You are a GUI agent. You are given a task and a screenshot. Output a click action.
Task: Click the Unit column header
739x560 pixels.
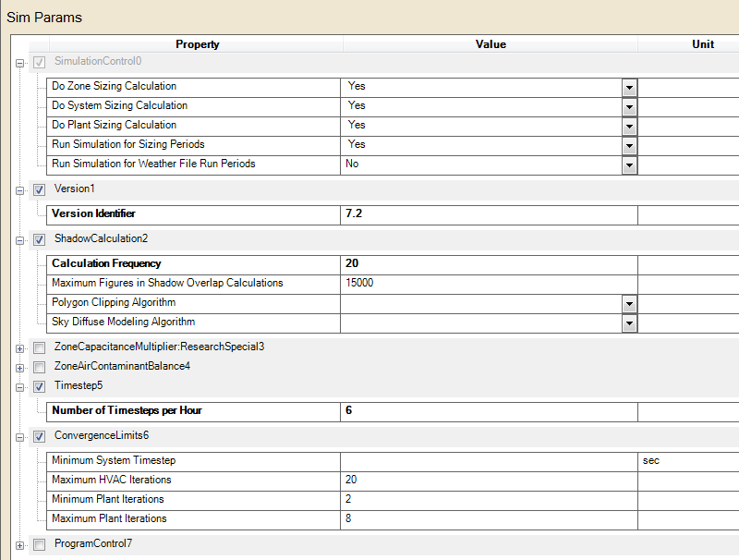(688, 44)
